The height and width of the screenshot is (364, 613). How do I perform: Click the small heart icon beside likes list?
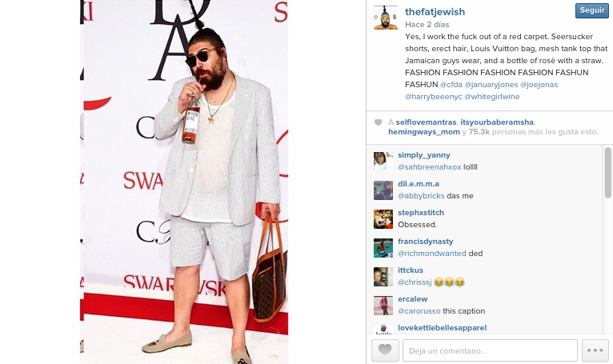(x=378, y=122)
